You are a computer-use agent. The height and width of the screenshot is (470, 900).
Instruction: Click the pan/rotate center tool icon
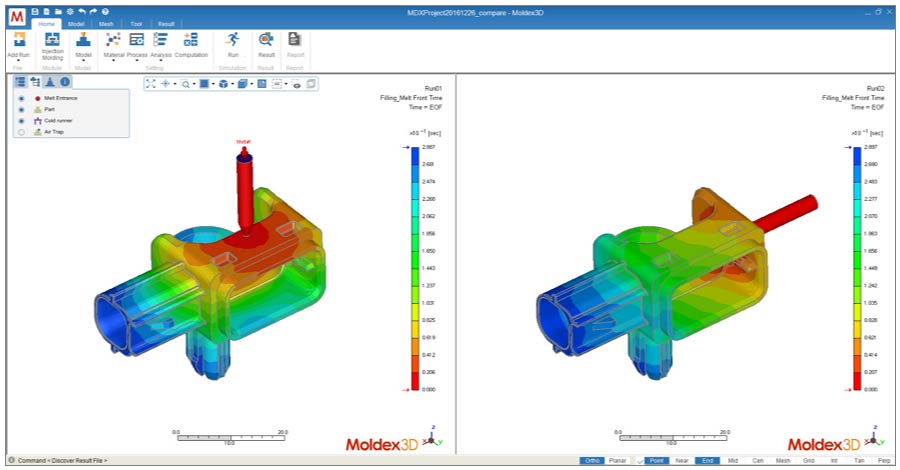(x=165, y=84)
